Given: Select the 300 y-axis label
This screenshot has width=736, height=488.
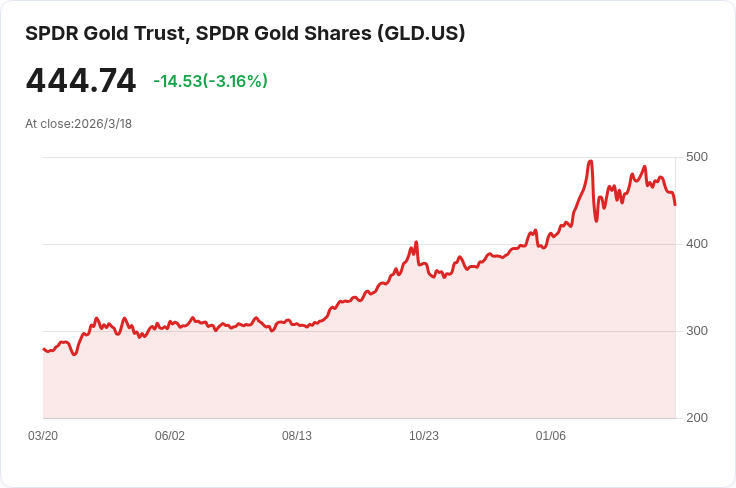Looking at the screenshot, I should tap(697, 331).
